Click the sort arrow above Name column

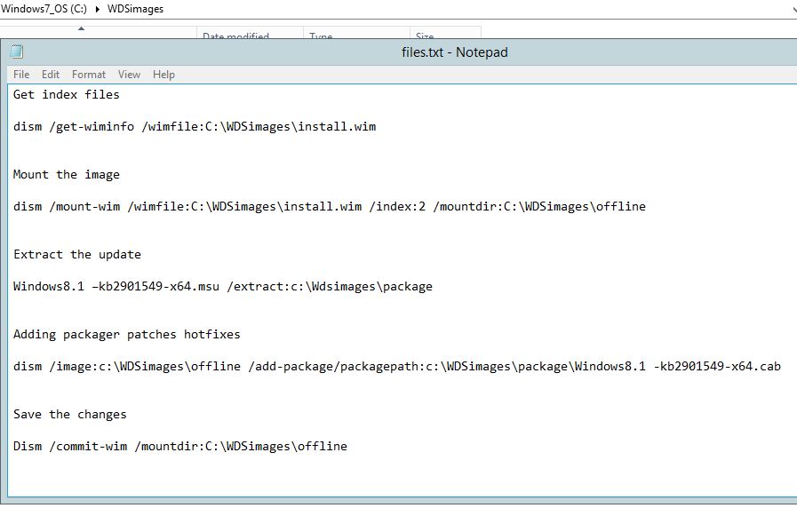[81, 28]
